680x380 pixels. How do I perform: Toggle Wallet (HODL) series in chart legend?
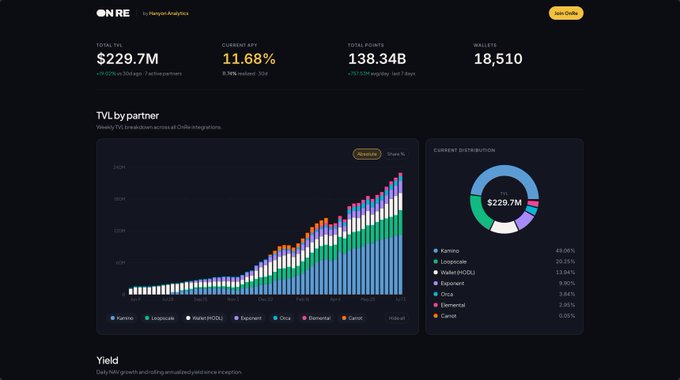[x=204, y=318]
